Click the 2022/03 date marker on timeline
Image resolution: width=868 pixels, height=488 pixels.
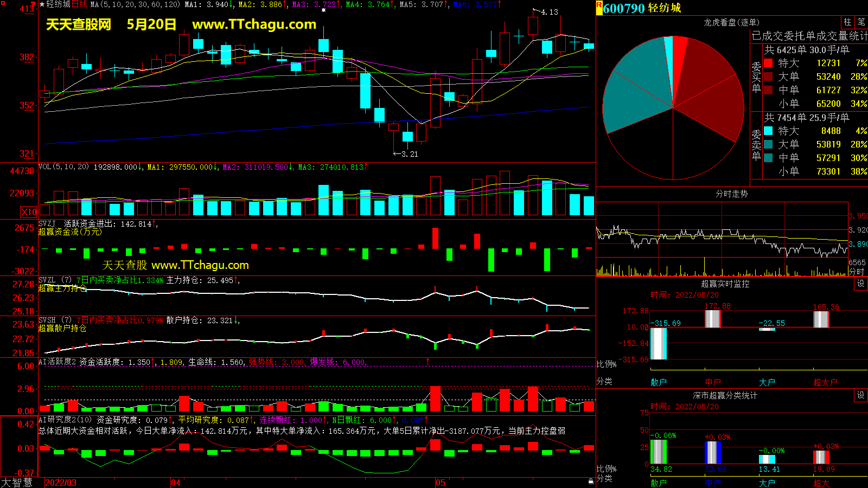click(60, 483)
